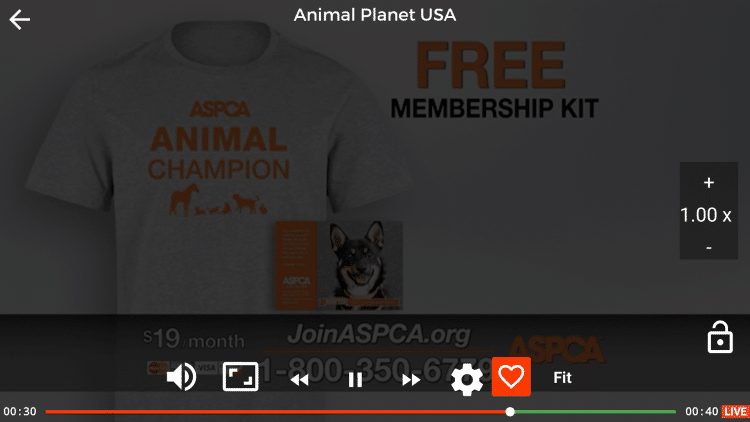Go back using the arrow icon

[x=20, y=20]
